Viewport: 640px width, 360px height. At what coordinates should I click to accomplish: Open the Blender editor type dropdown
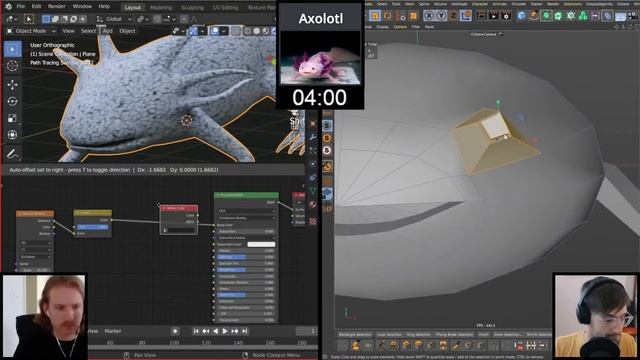coord(12,19)
